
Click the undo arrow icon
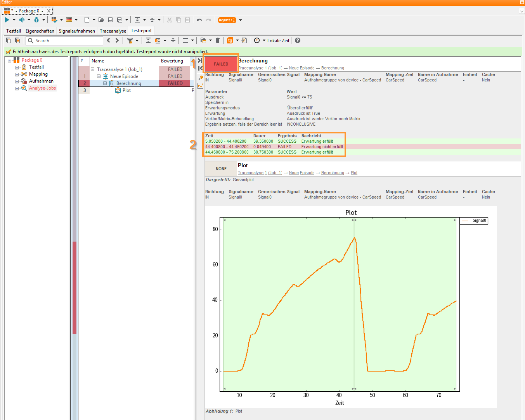[x=199, y=20]
